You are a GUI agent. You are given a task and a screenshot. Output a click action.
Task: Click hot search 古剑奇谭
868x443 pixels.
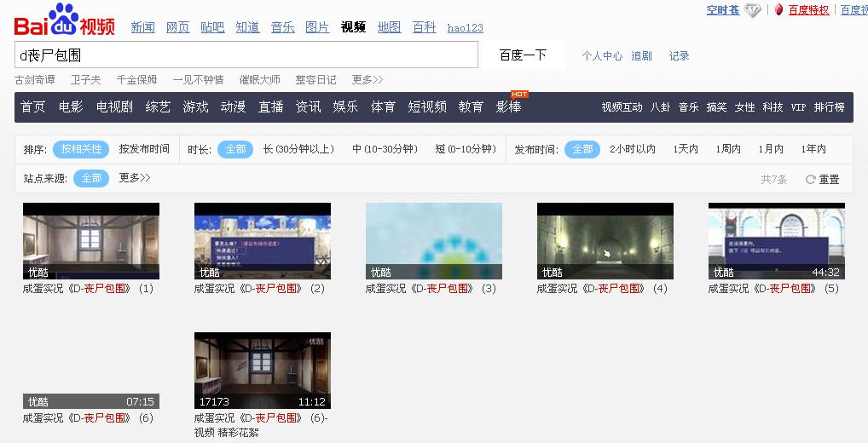pyautogui.click(x=35, y=79)
